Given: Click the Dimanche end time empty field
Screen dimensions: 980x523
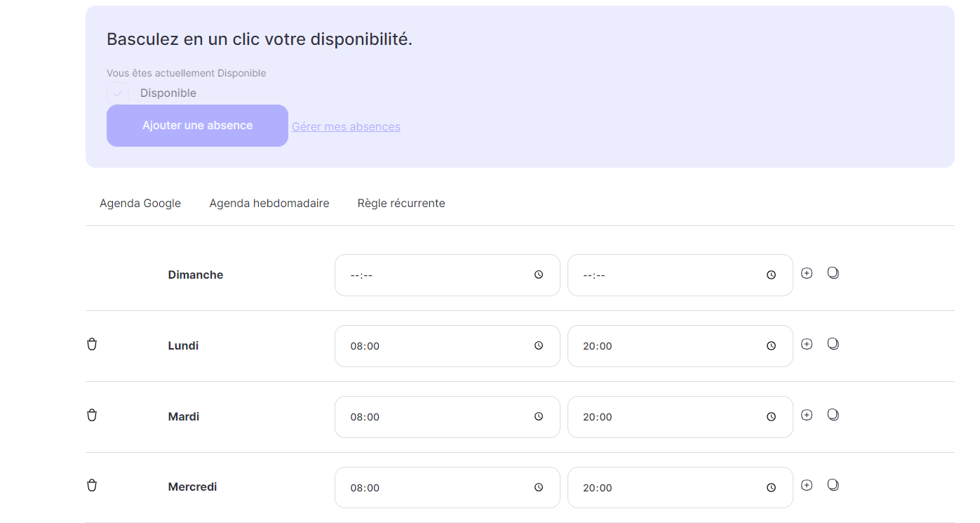Looking at the screenshot, I should (680, 275).
